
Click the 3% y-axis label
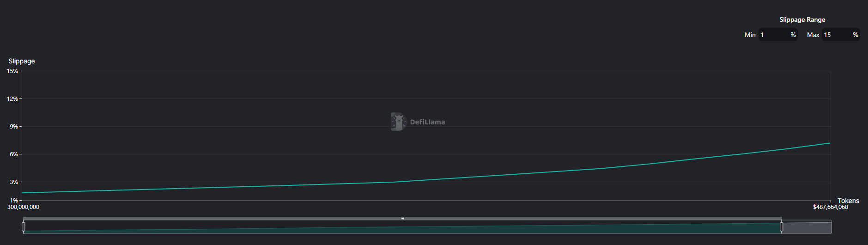tap(13, 182)
